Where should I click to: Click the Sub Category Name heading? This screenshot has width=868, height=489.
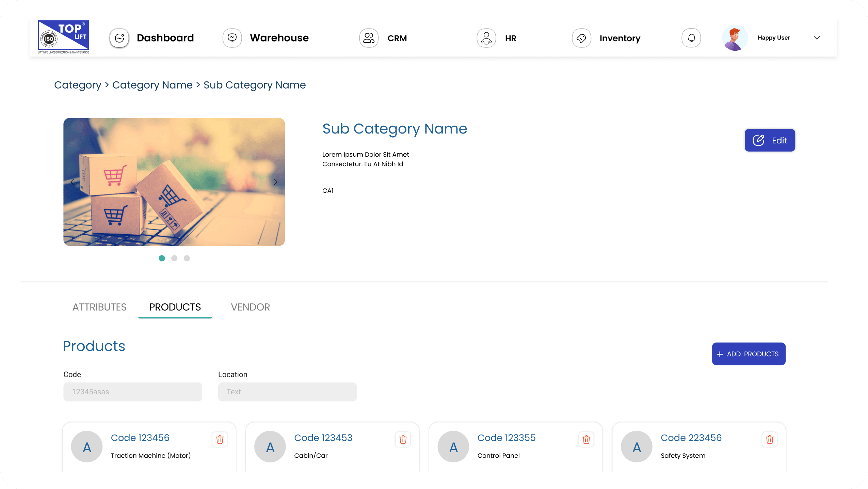pos(395,129)
